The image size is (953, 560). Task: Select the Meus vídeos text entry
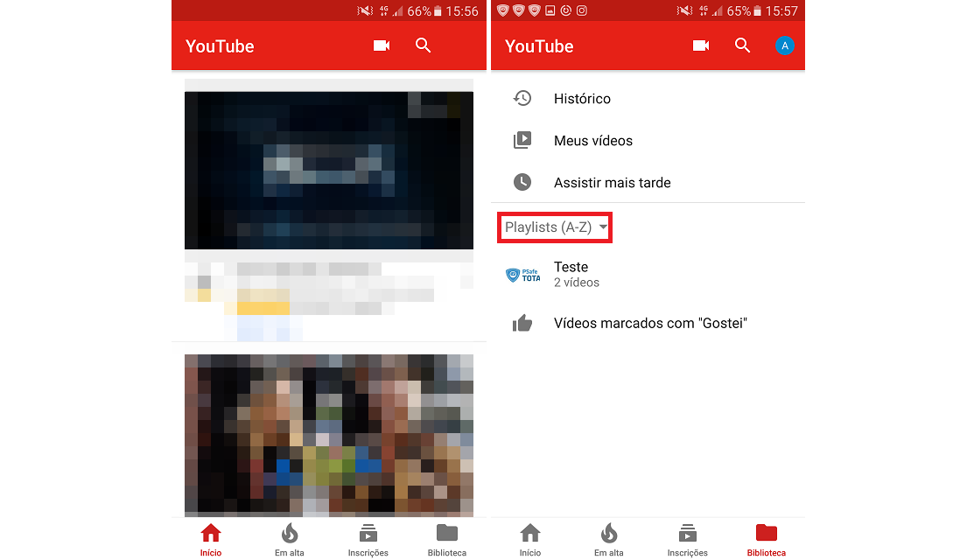(592, 140)
